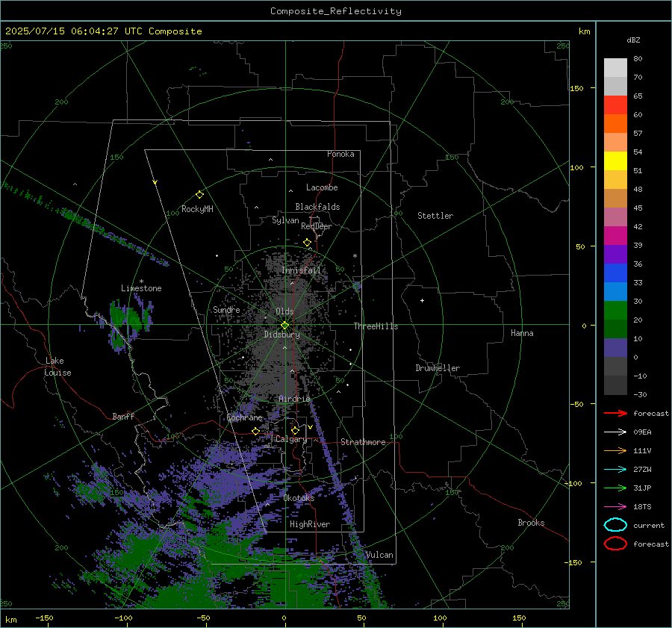Screen dimensions: 672x628
Task: Click white plus marker west of Hanna
Action: coord(422,300)
